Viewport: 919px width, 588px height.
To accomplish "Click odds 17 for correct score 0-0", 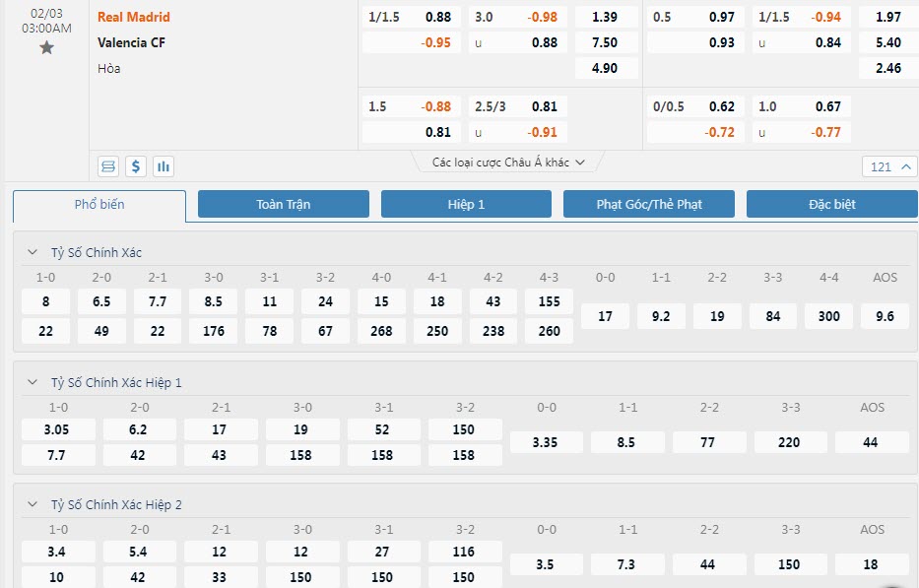I will click(604, 316).
